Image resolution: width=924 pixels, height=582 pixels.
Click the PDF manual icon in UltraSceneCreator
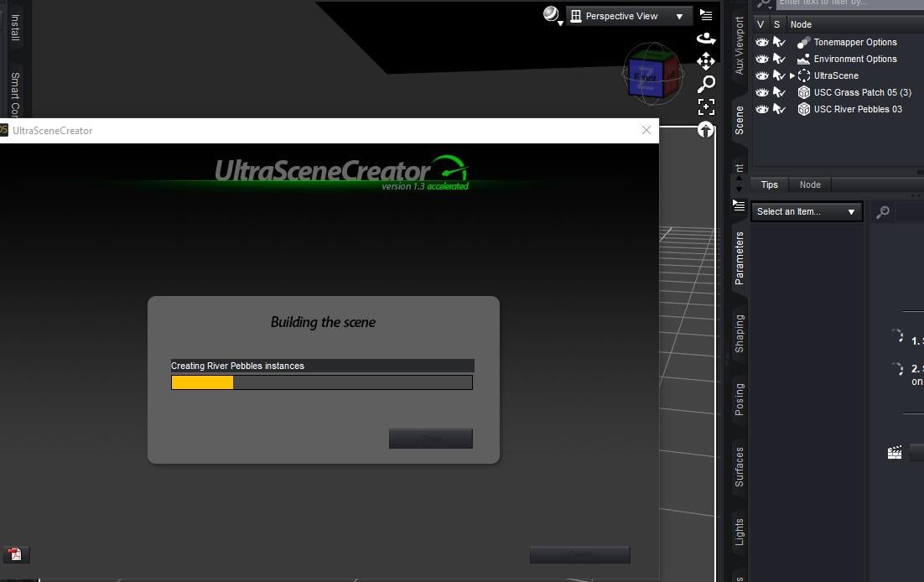tap(15, 554)
